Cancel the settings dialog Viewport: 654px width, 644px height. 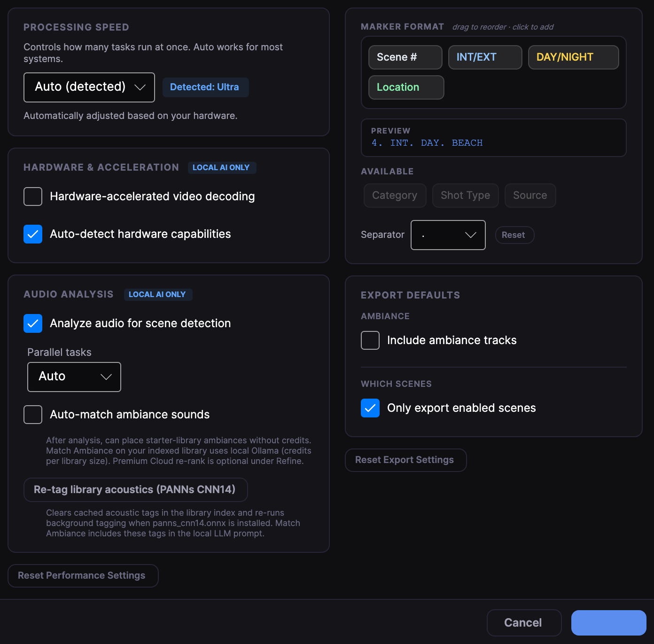point(524,623)
